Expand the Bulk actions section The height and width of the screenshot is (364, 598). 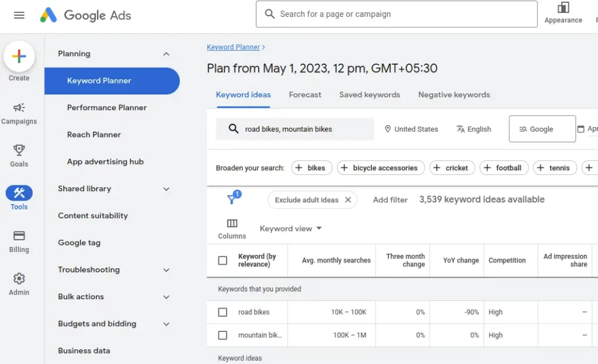click(x=166, y=297)
